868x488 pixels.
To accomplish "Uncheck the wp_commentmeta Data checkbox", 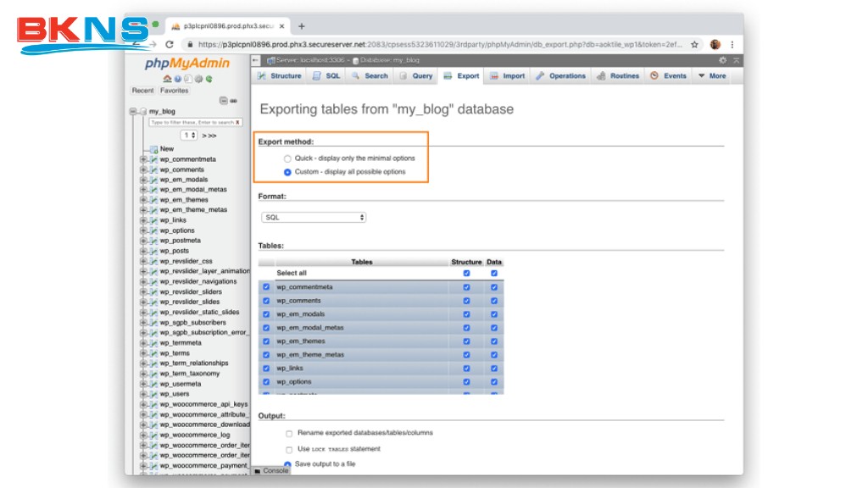I will click(494, 287).
